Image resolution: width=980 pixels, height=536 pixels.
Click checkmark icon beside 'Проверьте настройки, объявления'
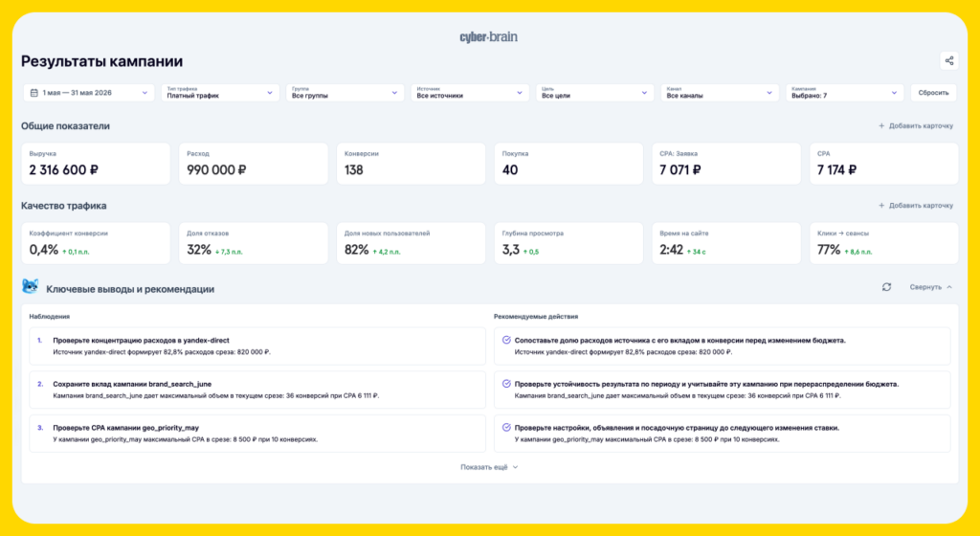(x=506, y=427)
